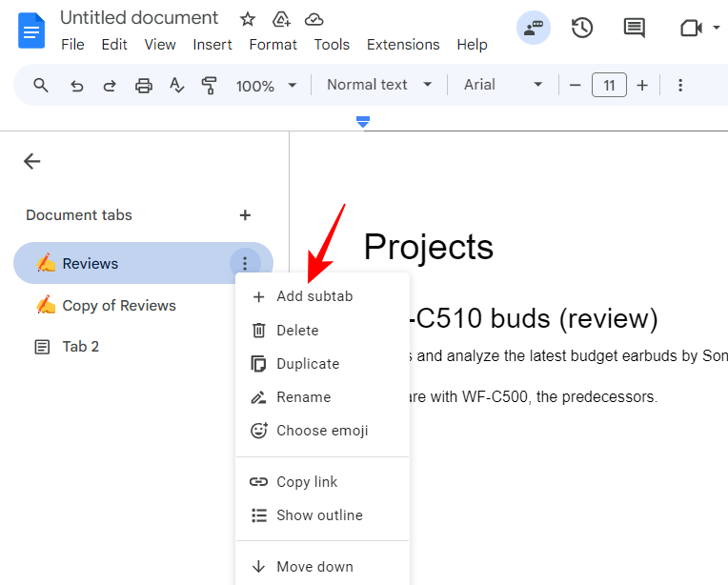Open version history clock icon
This screenshot has width=728, height=585.
point(582,29)
